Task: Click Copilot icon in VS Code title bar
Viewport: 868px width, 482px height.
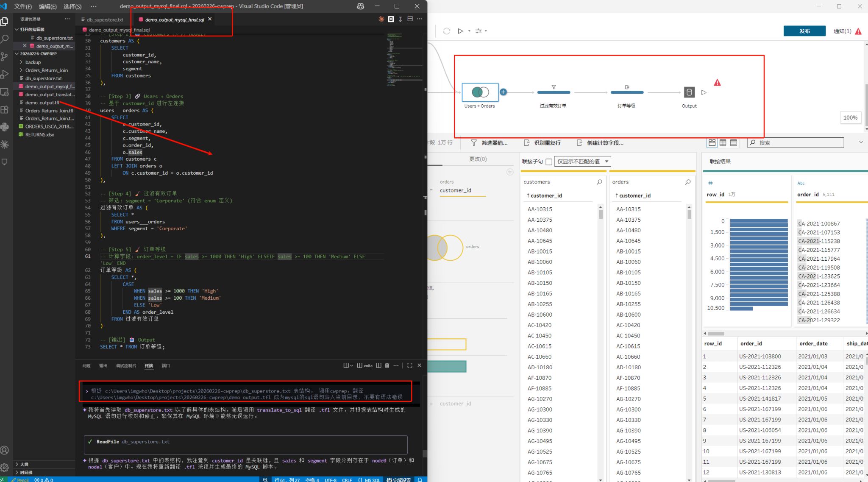Action: pyautogui.click(x=361, y=6)
